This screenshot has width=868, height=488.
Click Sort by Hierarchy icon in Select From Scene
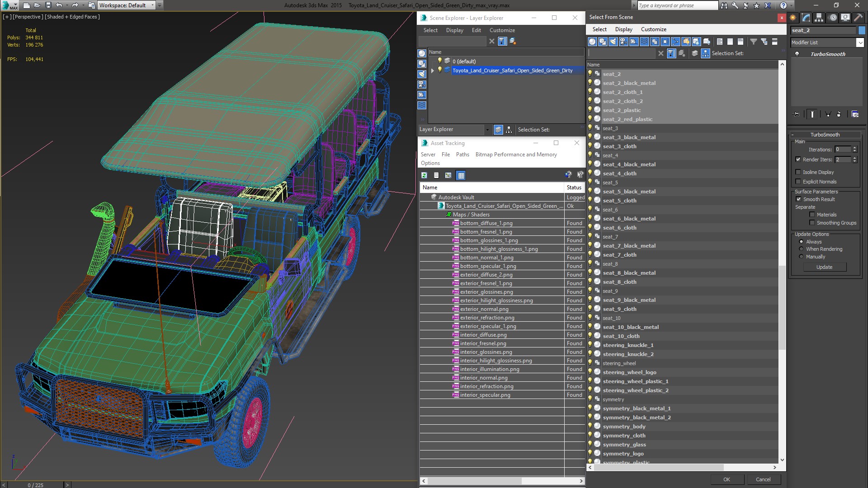tap(706, 53)
